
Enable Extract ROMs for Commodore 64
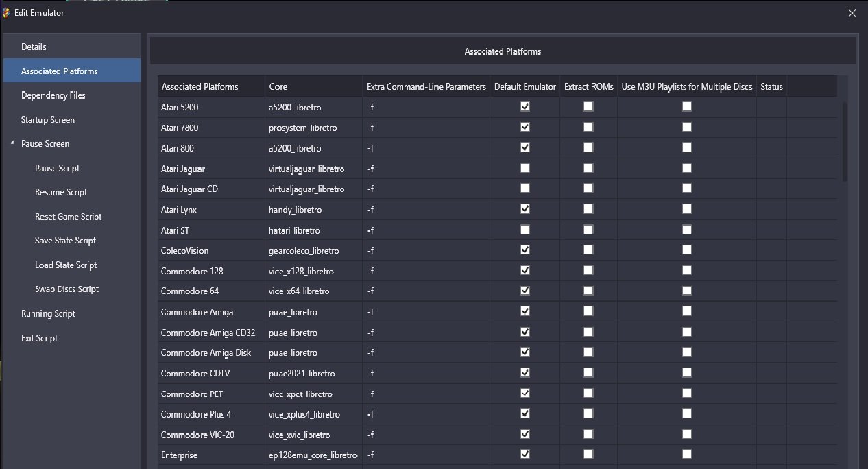pyautogui.click(x=588, y=291)
